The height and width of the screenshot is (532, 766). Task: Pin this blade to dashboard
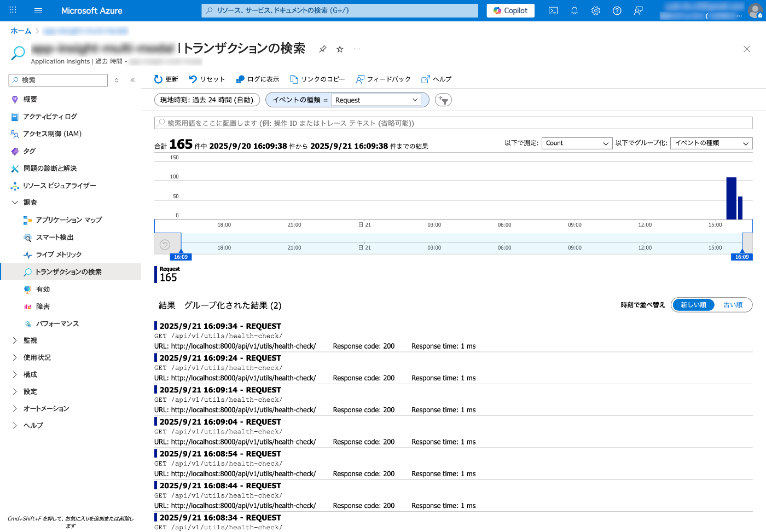click(323, 49)
